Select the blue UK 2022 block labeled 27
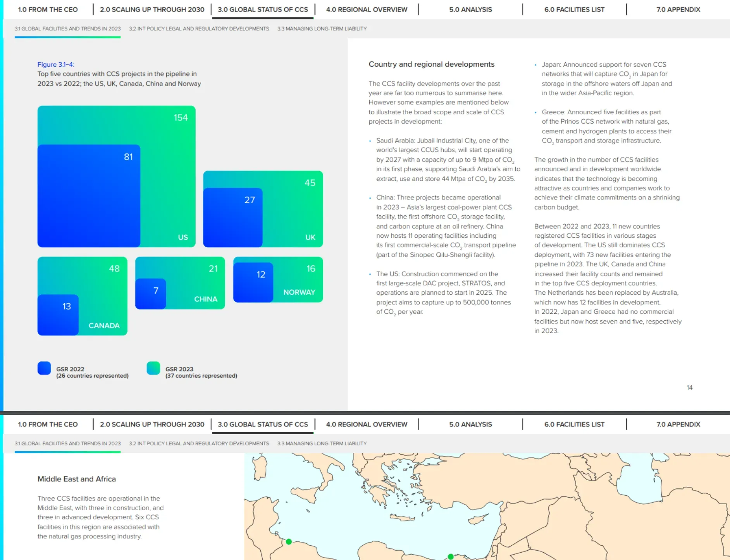The image size is (730, 560). click(x=232, y=218)
